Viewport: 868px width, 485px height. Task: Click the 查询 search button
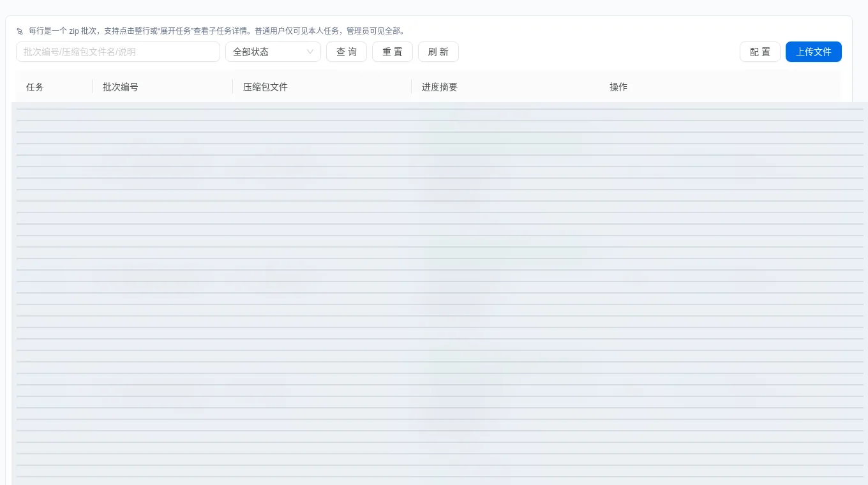pyautogui.click(x=347, y=52)
